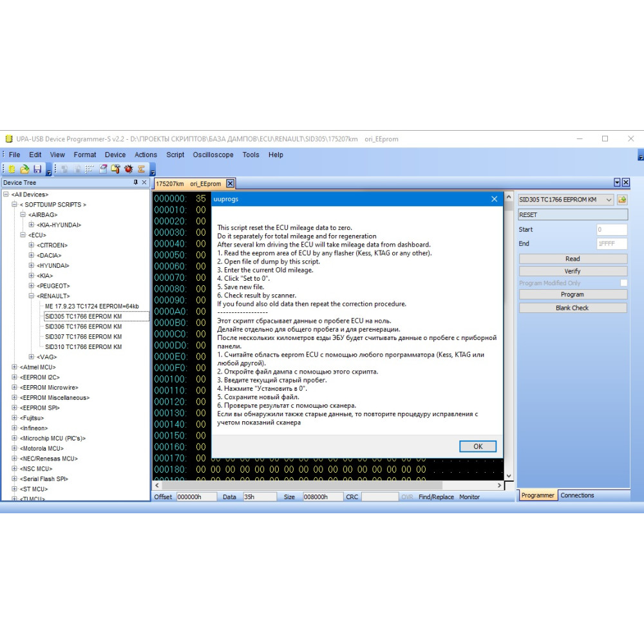This screenshot has width=644, height=644.
Task: Click the dotted select-block toolbar icon
Action: click(90, 169)
